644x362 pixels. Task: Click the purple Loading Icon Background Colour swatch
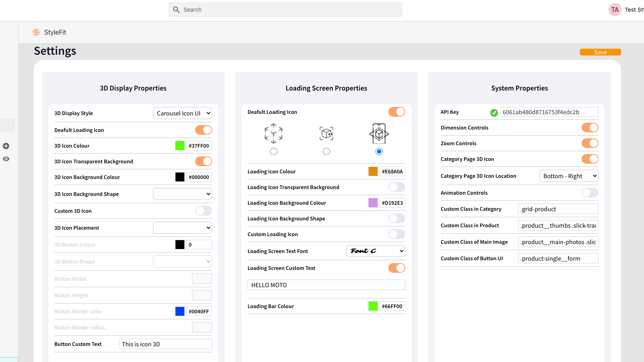click(373, 203)
